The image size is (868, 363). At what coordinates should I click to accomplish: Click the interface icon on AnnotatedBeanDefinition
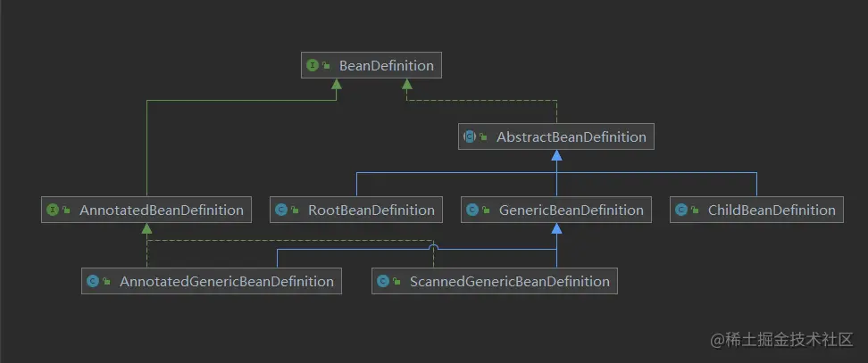pos(53,210)
